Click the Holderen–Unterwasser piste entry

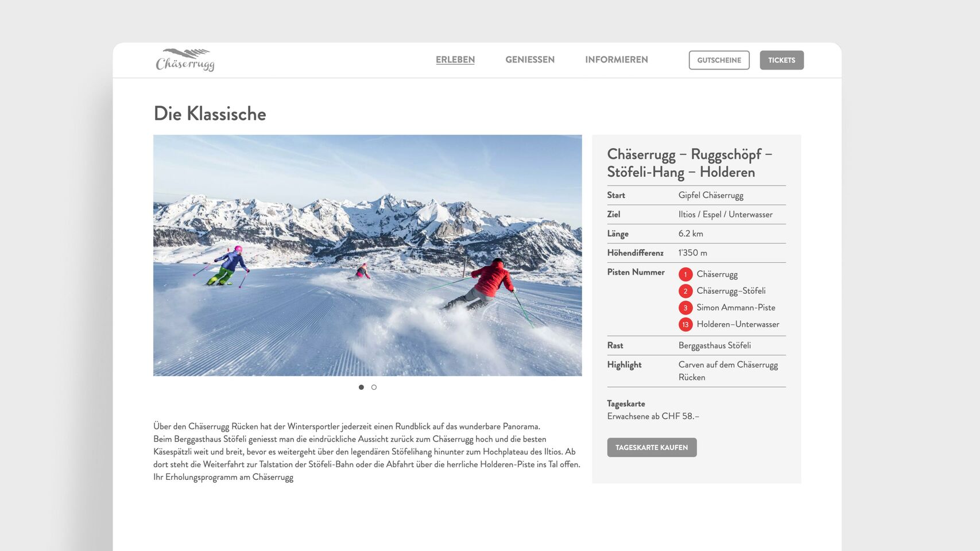[x=738, y=324]
